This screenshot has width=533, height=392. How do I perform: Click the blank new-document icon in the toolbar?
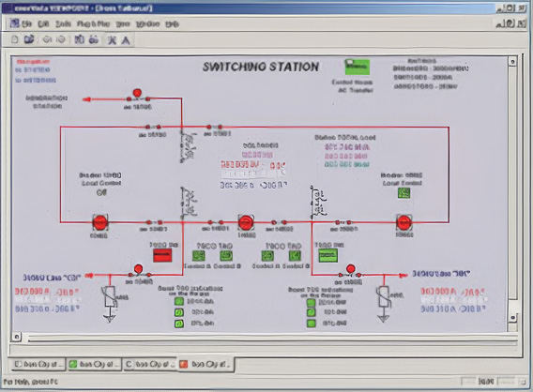(14, 39)
